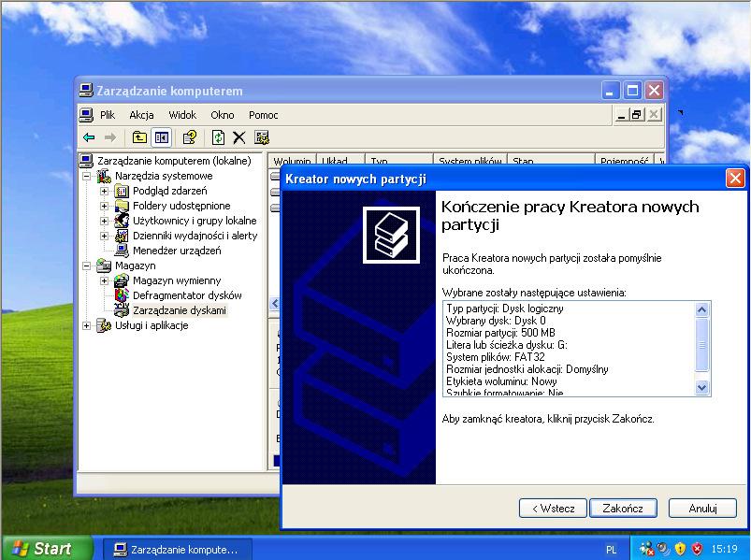Toggle the Show/Hide console tree icon
Viewport: 751px width, 560px height.
[162, 137]
